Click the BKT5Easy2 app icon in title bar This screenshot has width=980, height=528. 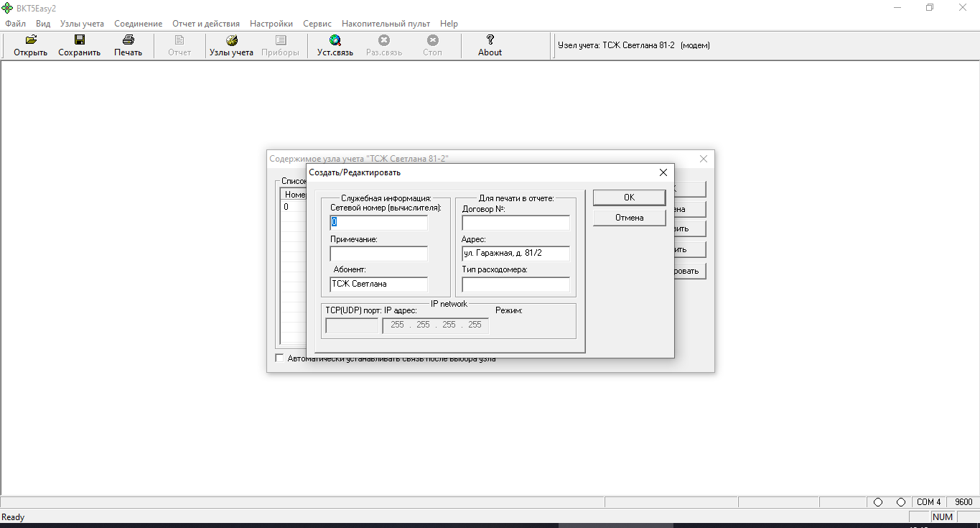[8, 8]
